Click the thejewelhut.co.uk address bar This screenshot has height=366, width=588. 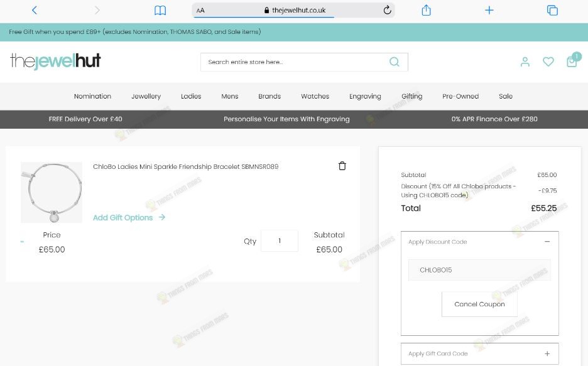click(x=293, y=10)
